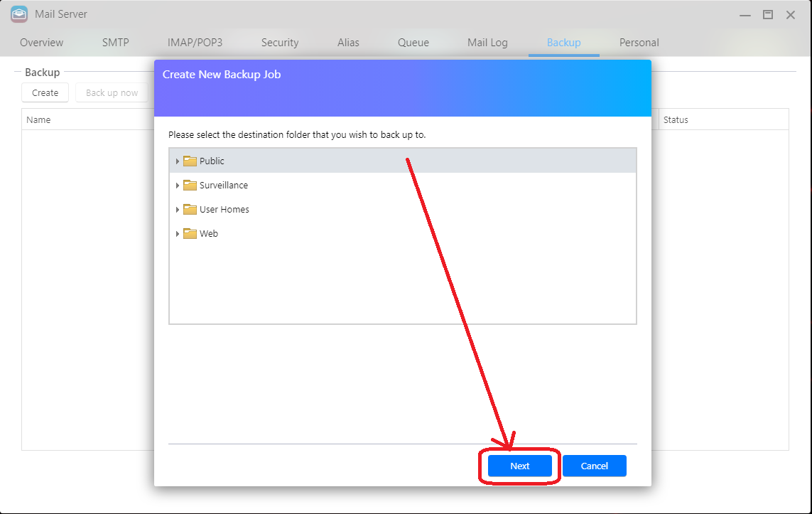Expand the Web folder tree arrow
This screenshot has width=812, height=514.
177,234
